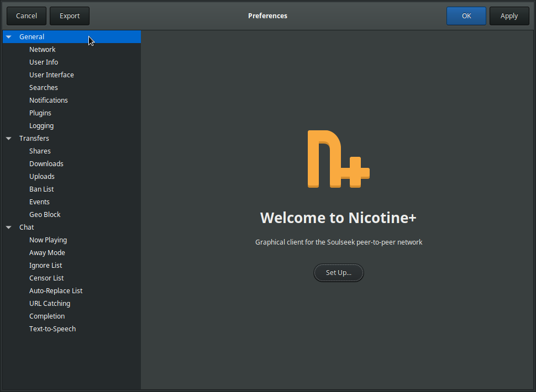Viewport: 536px width, 392px height.
Task: Click the Preferences window title
Action: (x=267, y=16)
